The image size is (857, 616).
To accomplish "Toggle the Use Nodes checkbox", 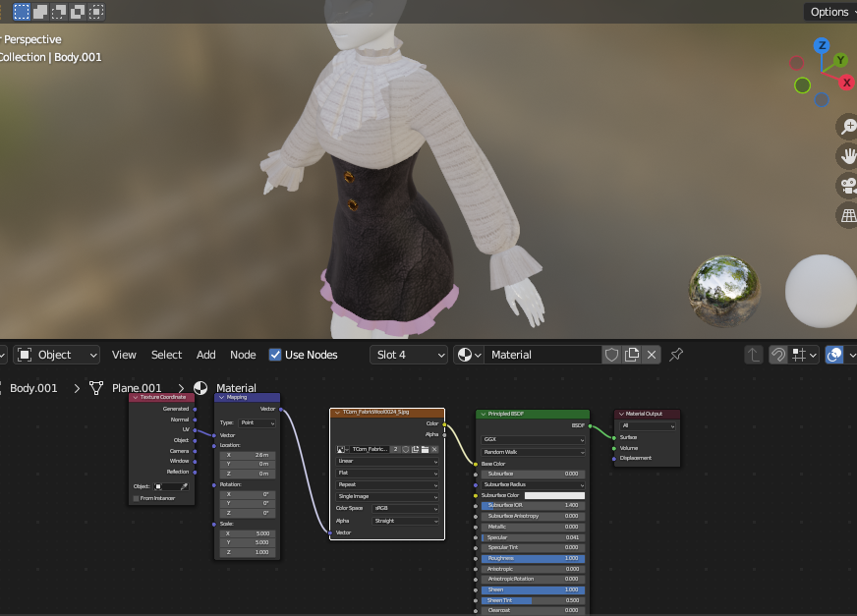I will (x=275, y=355).
